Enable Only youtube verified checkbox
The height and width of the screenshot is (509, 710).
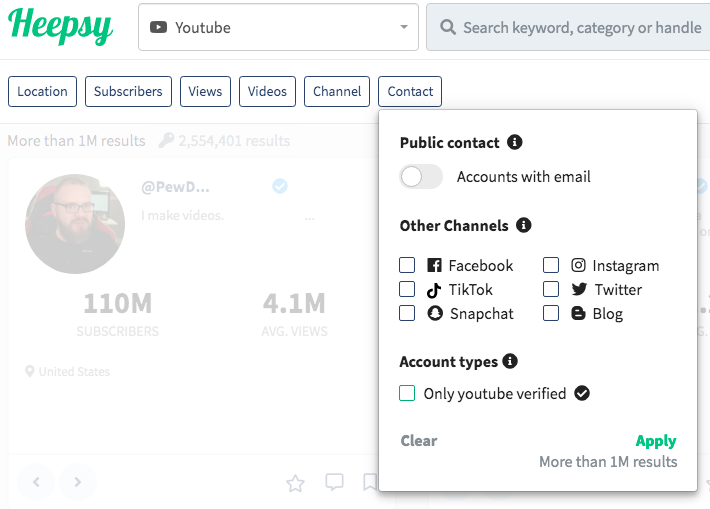pyautogui.click(x=407, y=393)
